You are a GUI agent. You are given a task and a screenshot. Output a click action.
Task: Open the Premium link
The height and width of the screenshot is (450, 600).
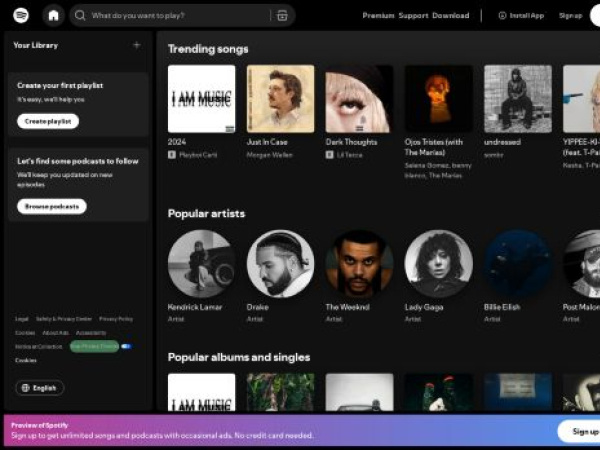tap(378, 15)
